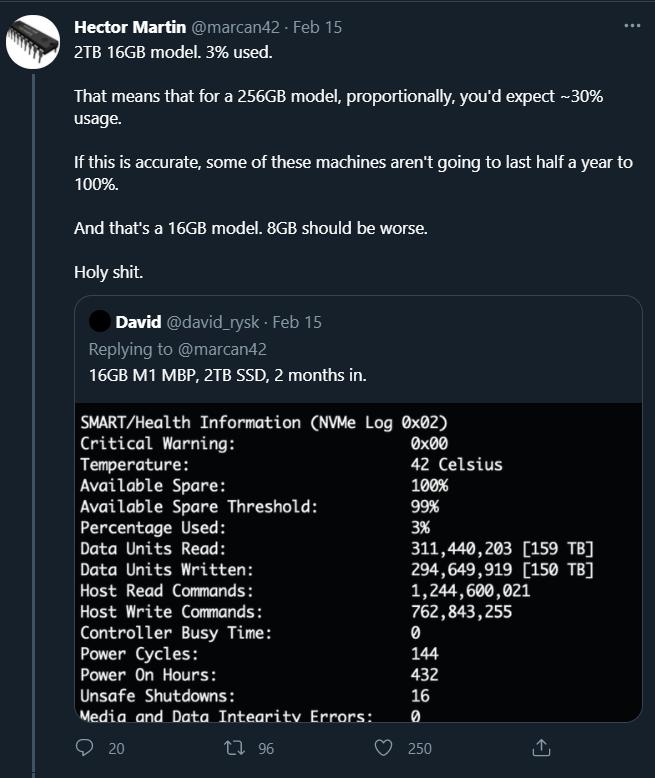Viewport: 655px width, 778px height.
Task: Click the reply count of 20
Action: [116, 747]
